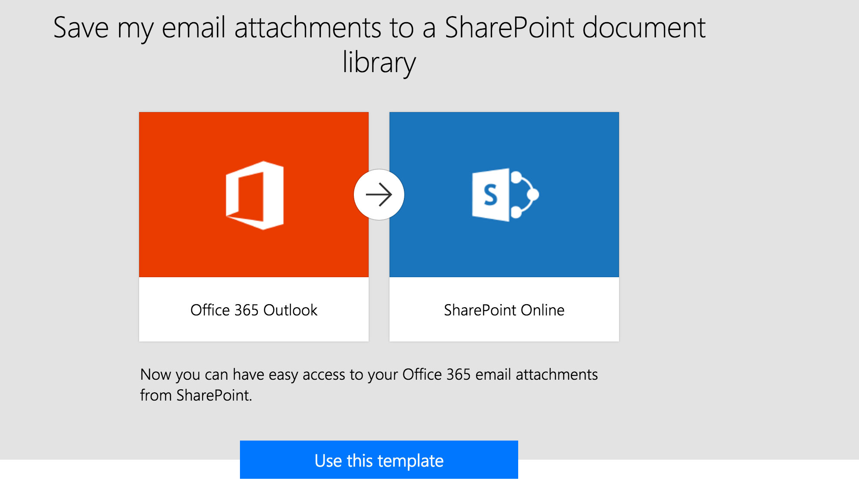Click the template description paragraph

click(x=369, y=385)
